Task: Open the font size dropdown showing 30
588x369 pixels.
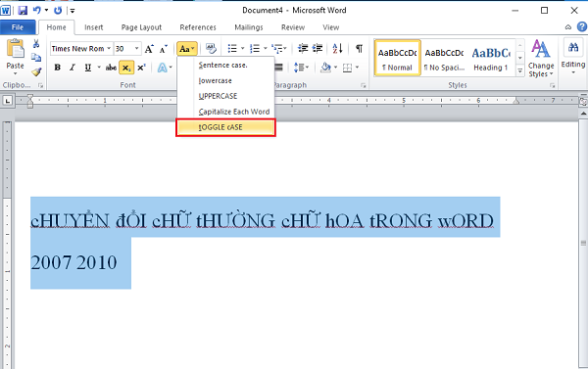Action: click(x=136, y=48)
